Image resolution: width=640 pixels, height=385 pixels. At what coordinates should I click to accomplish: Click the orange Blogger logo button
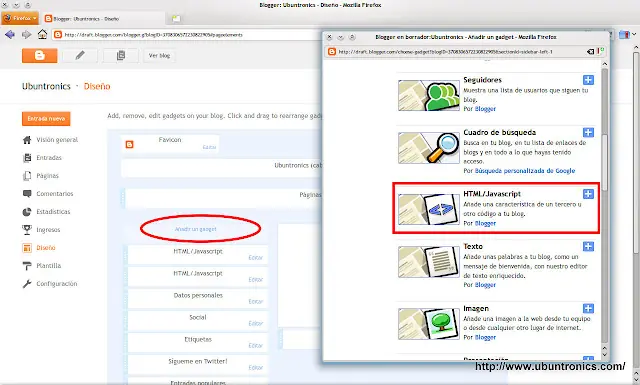(40, 56)
